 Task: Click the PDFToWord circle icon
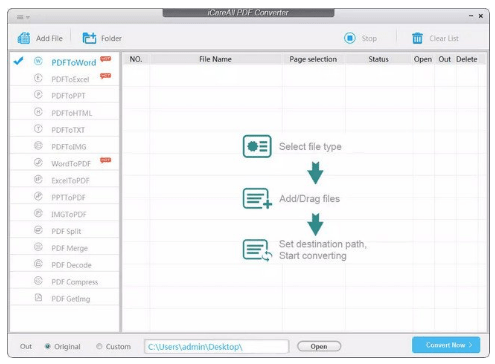click(38, 61)
